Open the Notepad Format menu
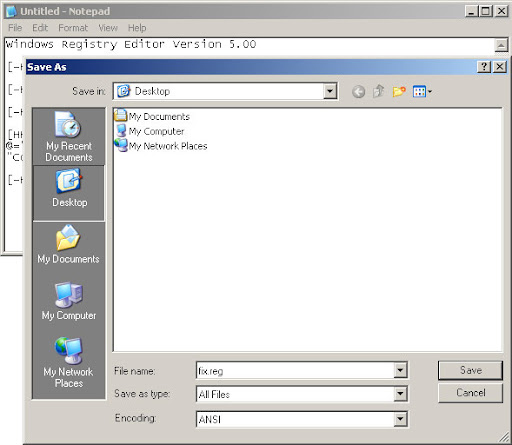 73,28
